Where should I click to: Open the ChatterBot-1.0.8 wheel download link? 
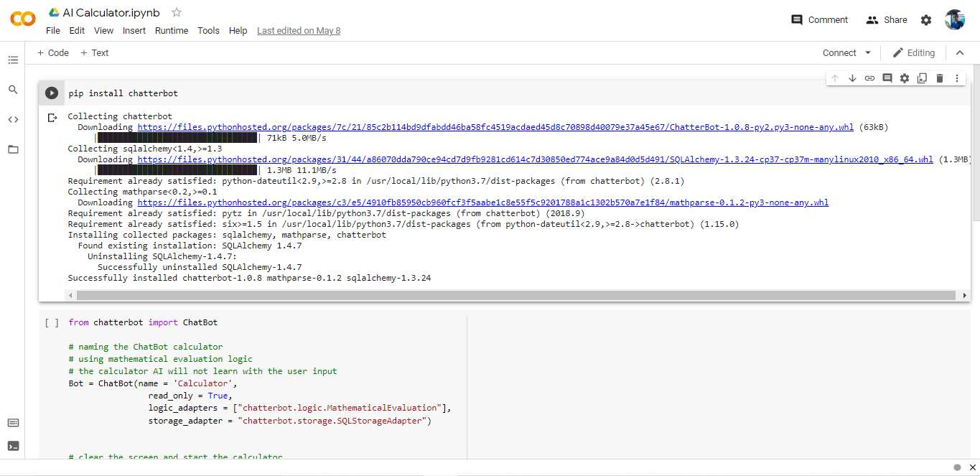point(495,127)
